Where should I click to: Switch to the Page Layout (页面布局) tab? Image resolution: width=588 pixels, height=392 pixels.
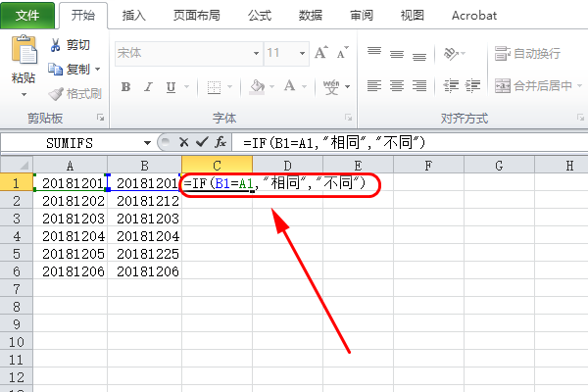[x=197, y=16]
